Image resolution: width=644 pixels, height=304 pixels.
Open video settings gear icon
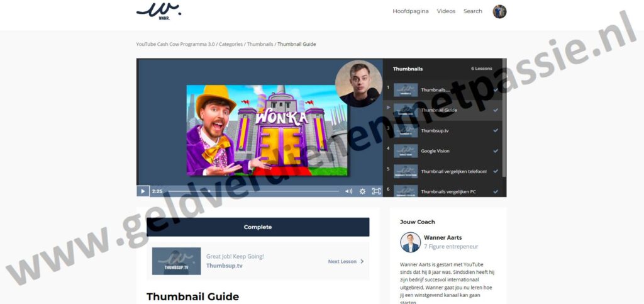pos(362,191)
